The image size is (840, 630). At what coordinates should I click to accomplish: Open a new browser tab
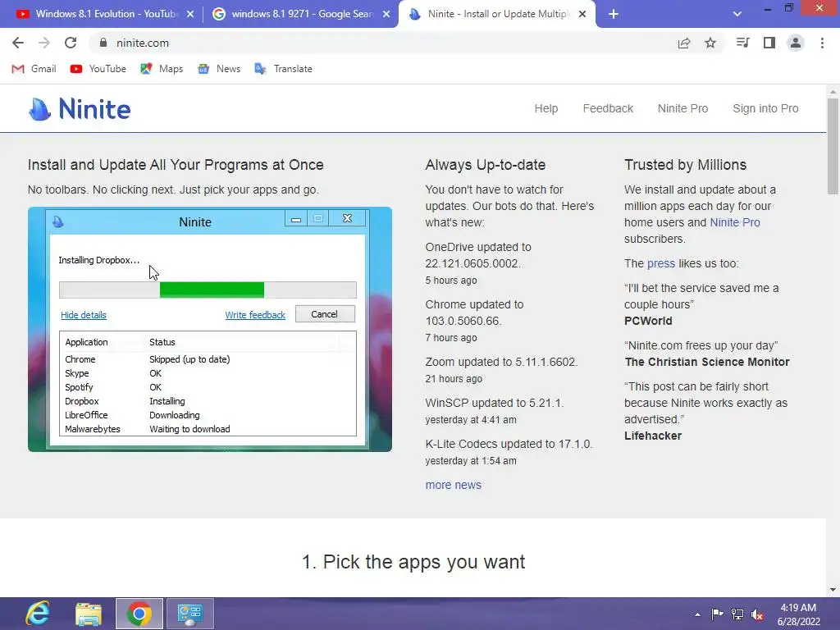(x=614, y=15)
